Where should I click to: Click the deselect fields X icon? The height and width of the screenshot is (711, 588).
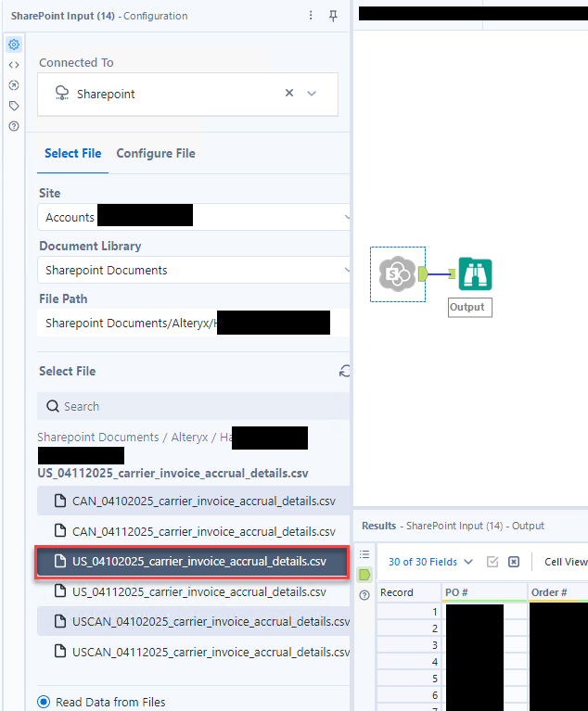[x=514, y=562]
